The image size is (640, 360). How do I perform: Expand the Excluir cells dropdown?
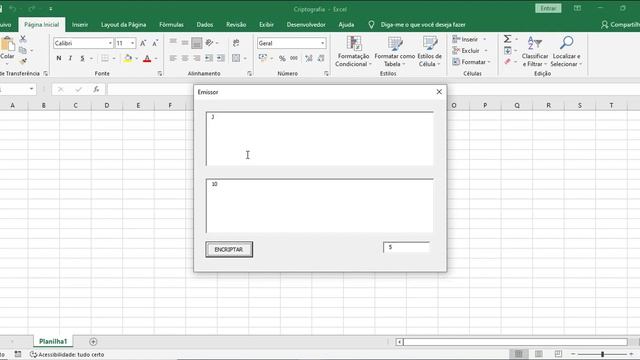pyautogui.click(x=486, y=51)
